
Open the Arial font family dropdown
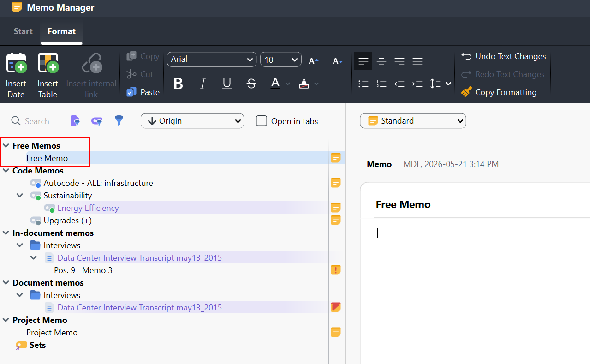pos(212,60)
